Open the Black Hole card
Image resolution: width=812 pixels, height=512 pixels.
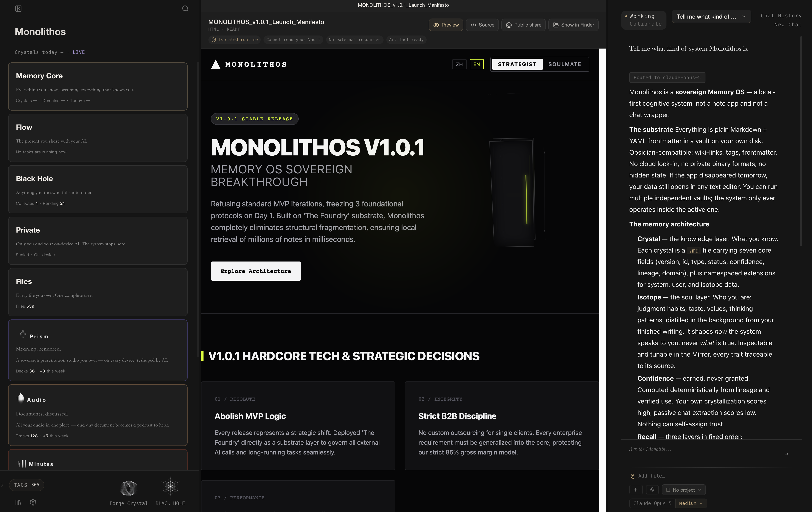pos(98,189)
